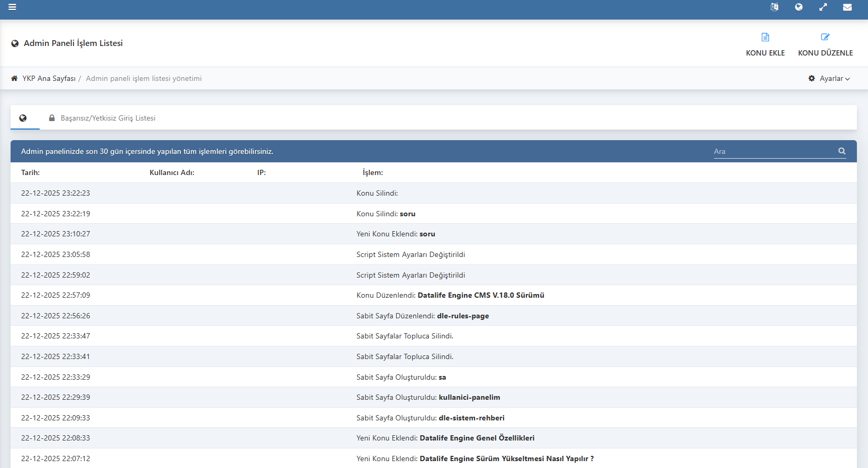The height and width of the screenshot is (468, 868).
Task: Click the Kullanıcı Adı column header
Action: click(x=172, y=173)
